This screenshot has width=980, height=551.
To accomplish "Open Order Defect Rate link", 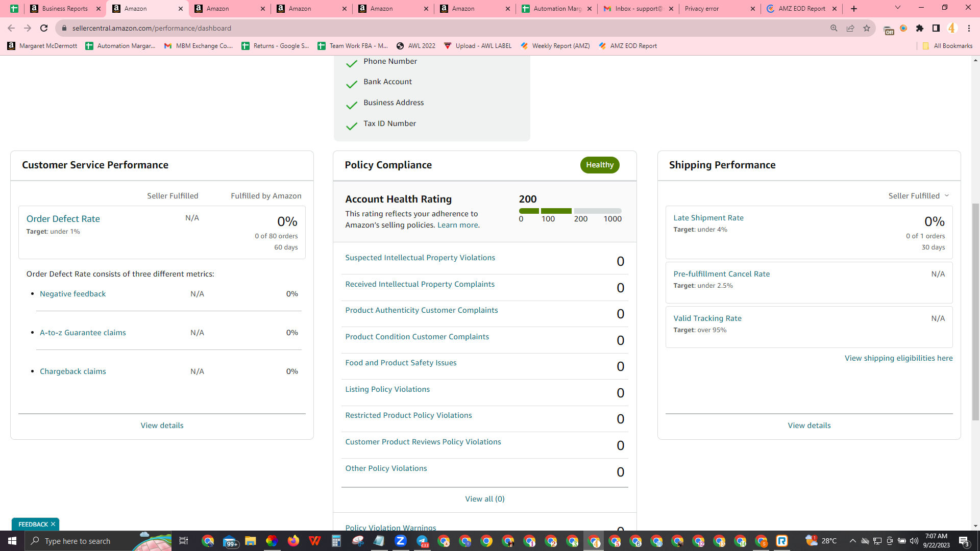I will point(63,219).
